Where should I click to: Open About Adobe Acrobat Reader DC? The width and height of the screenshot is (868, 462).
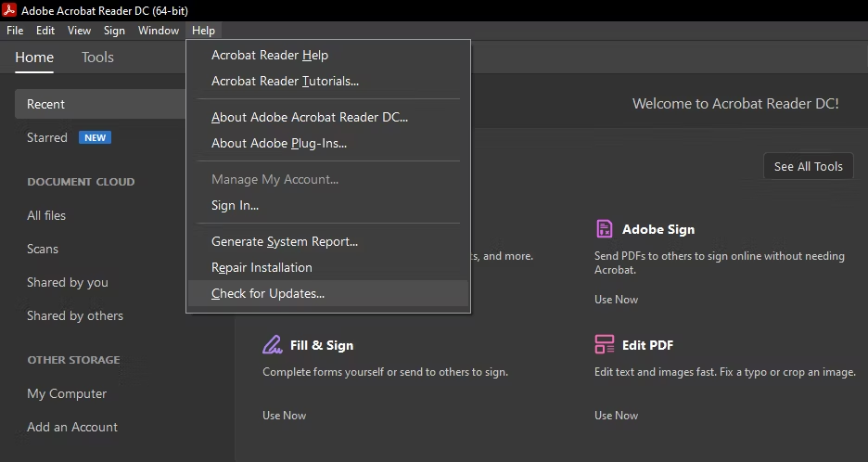pyautogui.click(x=310, y=117)
